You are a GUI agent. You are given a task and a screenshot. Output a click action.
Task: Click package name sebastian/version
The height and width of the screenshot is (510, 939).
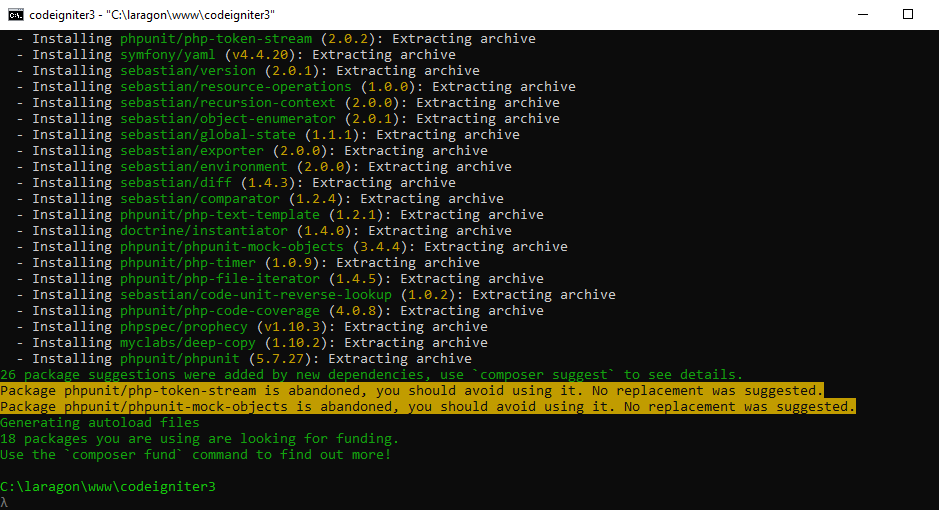188,71
